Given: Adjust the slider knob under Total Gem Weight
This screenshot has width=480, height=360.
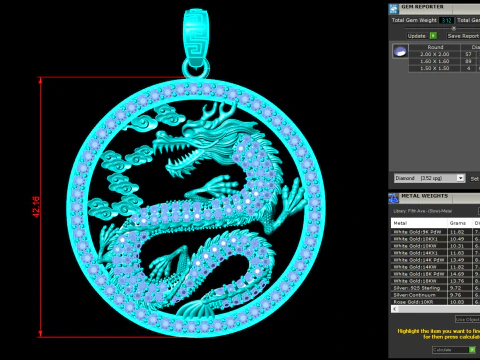Looking at the screenshot, I should click(453, 28).
